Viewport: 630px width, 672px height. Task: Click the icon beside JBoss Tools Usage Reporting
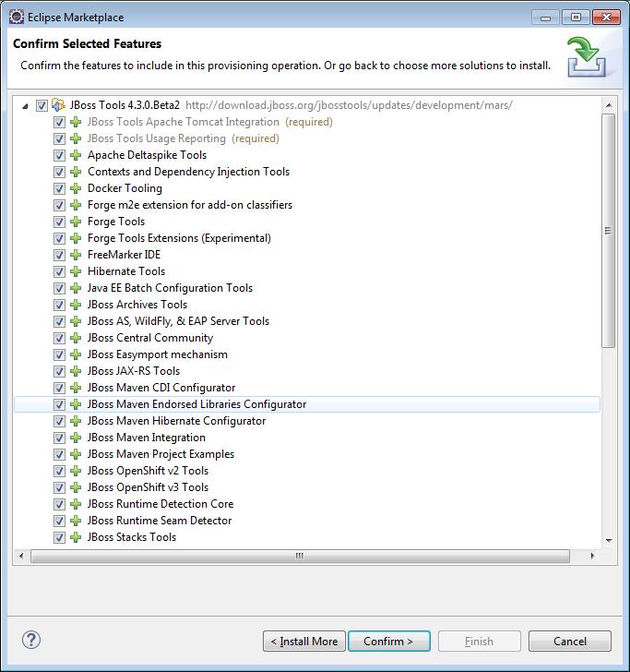(76, 138)
